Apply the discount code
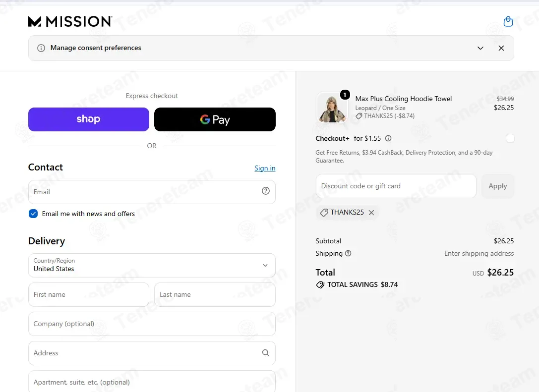Image resolution: width=539 pixels, height=392 pixels. click(498, 186)
